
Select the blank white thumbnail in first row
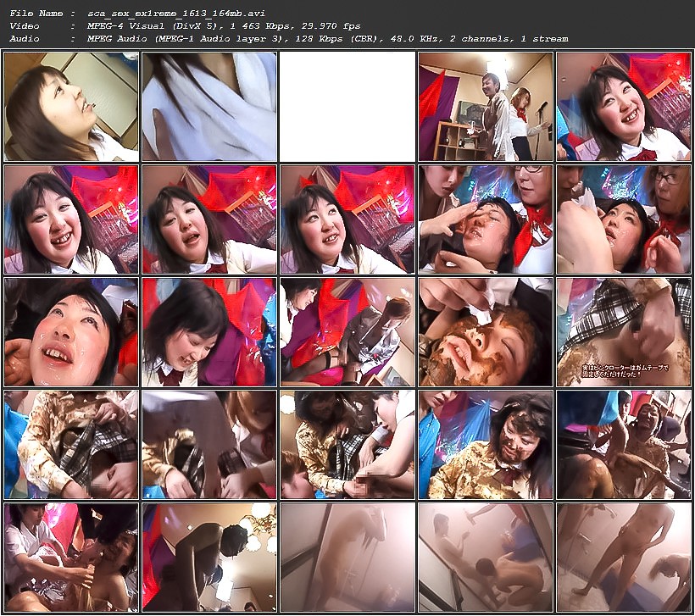coord(347,107)
